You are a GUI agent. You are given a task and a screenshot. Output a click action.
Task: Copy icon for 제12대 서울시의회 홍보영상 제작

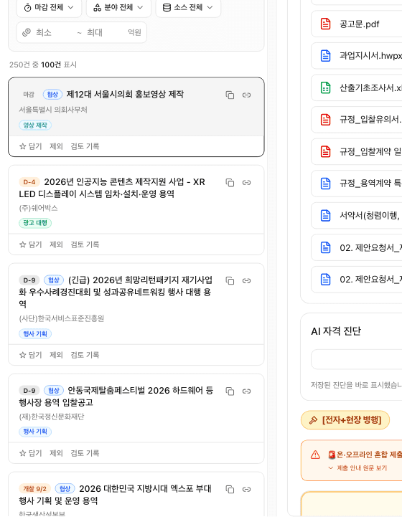click(230, 95)
